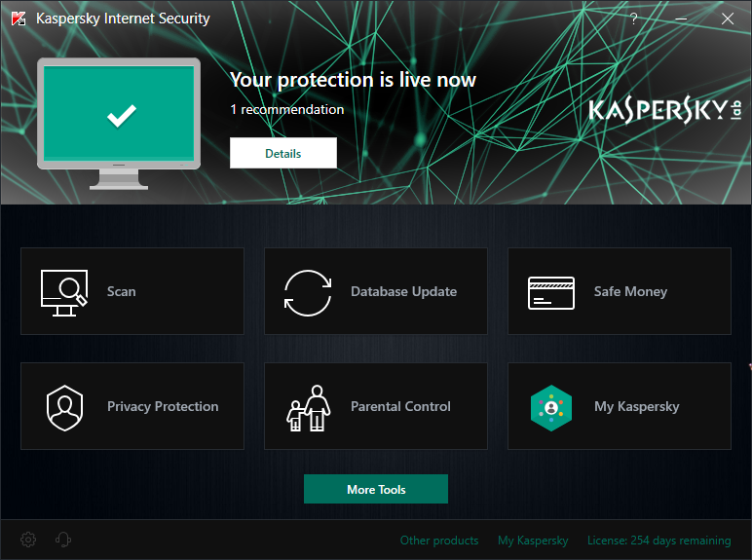This screenshot has height=560, width=752.
Task: Click the Database Update circular arrows icon
Action: coord(308,293)
